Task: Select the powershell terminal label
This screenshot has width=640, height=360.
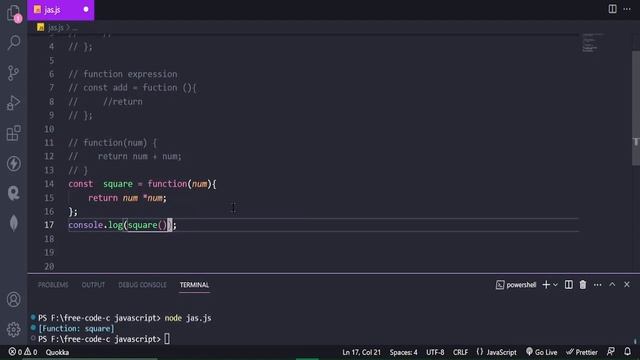Action: pyautogui.click(x=516, y=285)
